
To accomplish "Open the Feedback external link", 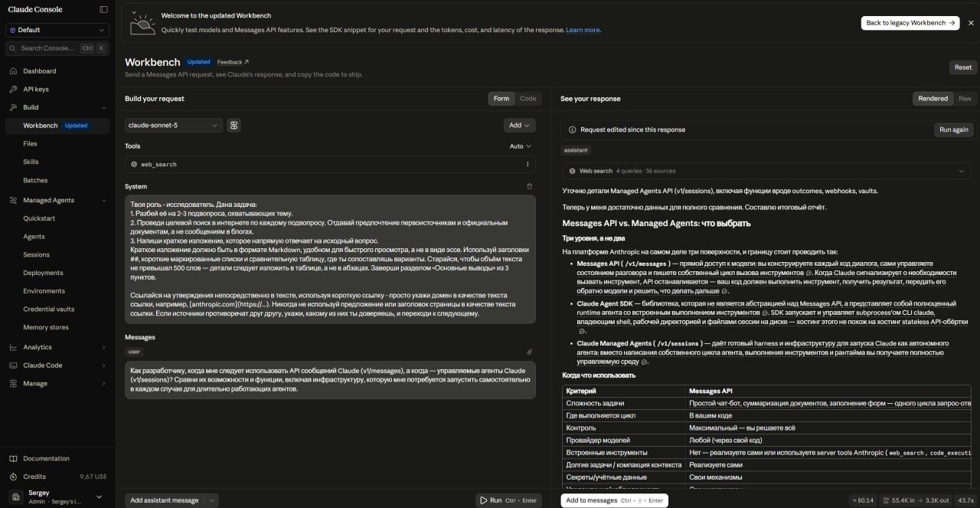I will 233,62.
